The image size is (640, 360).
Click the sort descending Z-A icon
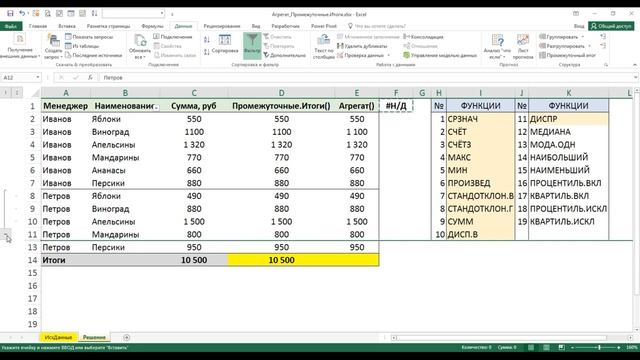click(207, 52)
